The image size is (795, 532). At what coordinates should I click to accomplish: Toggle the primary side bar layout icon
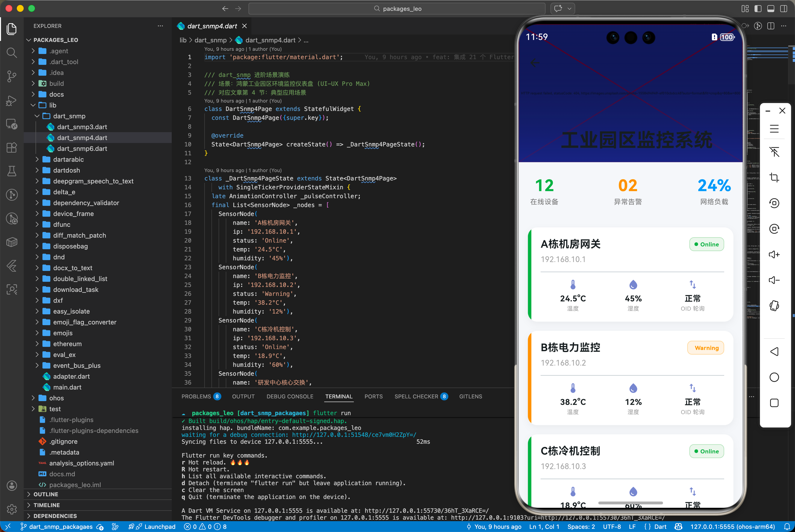pos(758,9)
